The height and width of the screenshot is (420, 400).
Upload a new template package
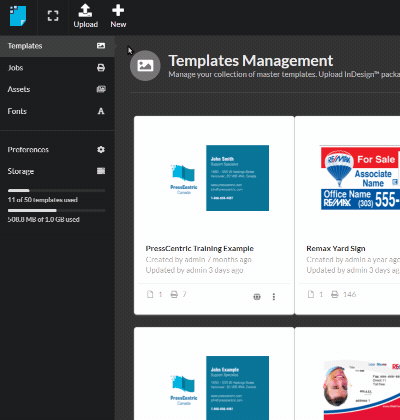(x=86, y=16)
